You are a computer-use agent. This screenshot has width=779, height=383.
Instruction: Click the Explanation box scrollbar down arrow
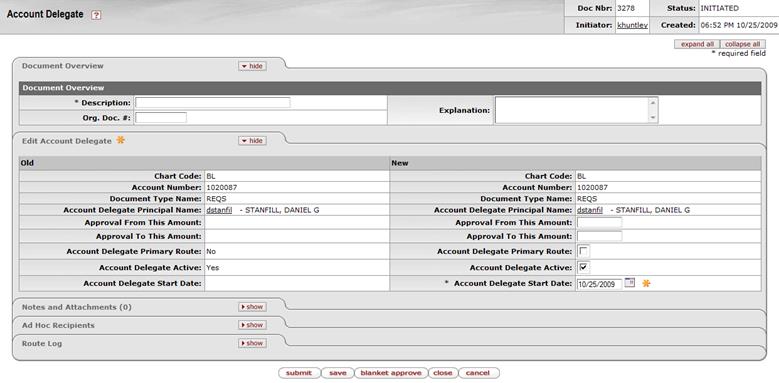pos(653,118)
